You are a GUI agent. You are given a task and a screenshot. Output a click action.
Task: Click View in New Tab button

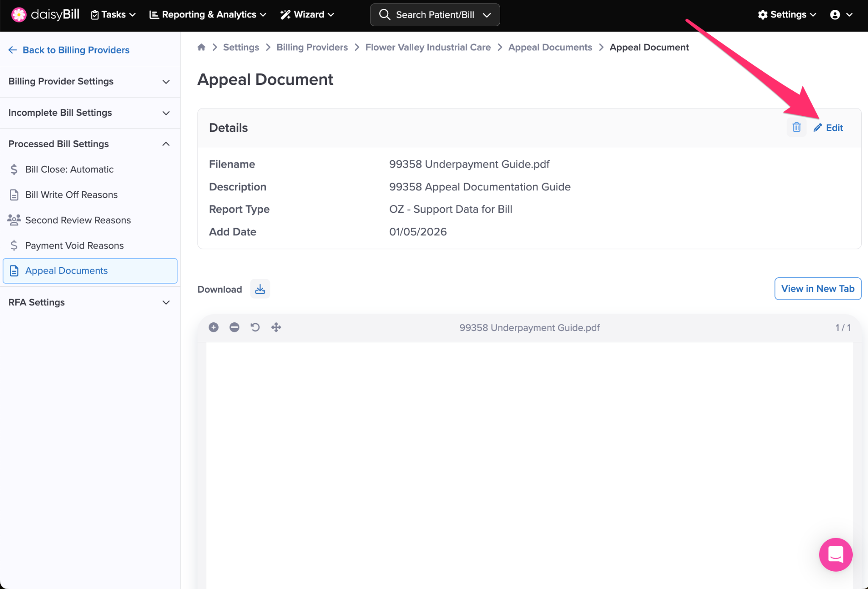[x=818, y=289]
